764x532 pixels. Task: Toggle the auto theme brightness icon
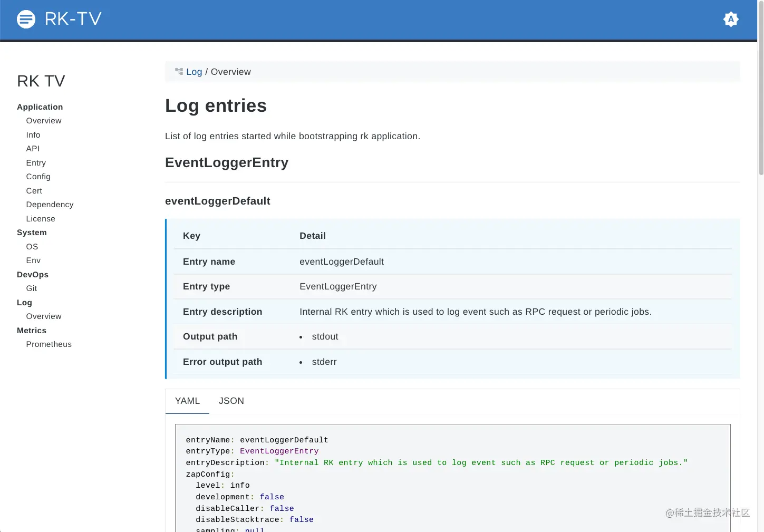pos(731,20)
